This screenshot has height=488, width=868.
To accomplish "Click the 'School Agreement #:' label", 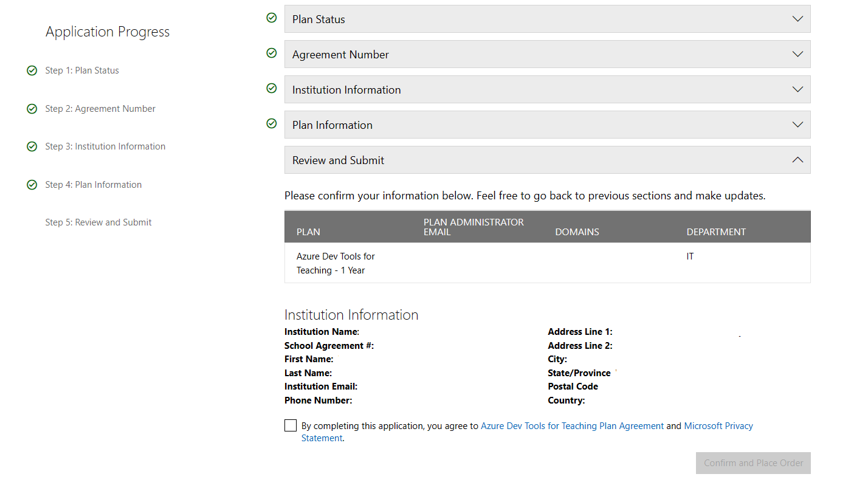I will pyautogui.click(x=329, y=346).
